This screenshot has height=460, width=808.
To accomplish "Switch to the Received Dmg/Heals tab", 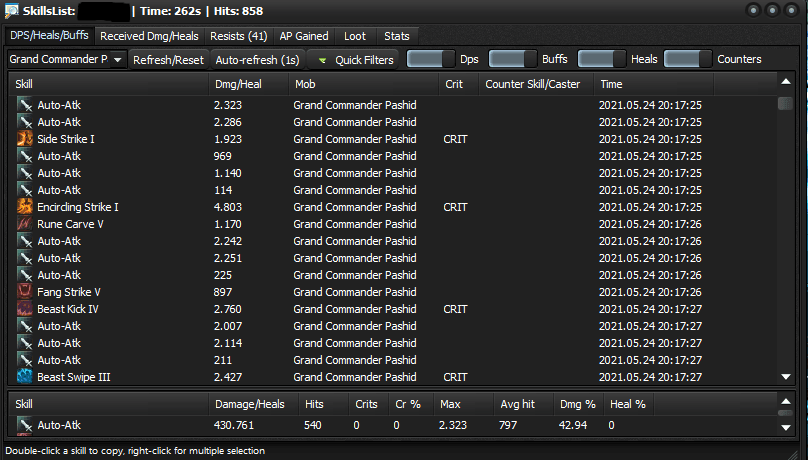I will tap(149, 36).
